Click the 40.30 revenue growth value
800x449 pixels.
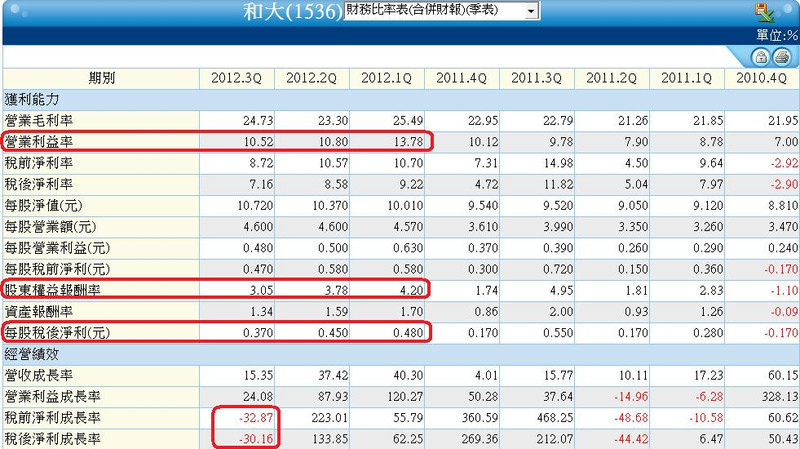pos(408,376)
